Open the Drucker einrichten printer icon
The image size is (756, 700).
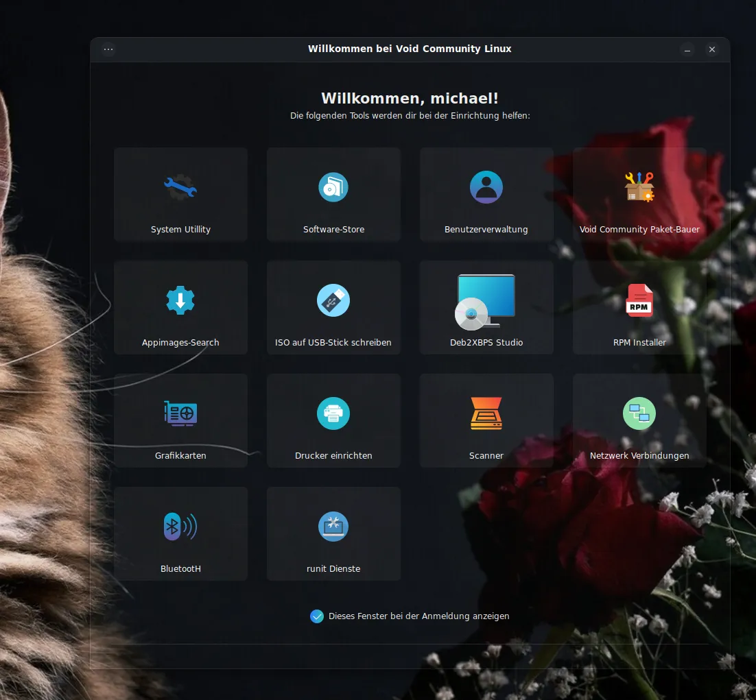pyautogui.click(x=333, y=413)
